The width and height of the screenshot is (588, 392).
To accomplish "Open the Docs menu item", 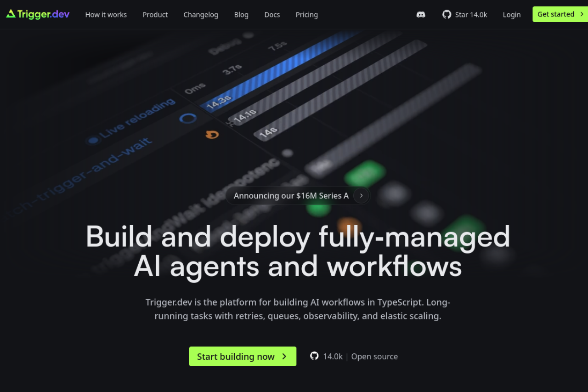I will (x=272, y=14).
